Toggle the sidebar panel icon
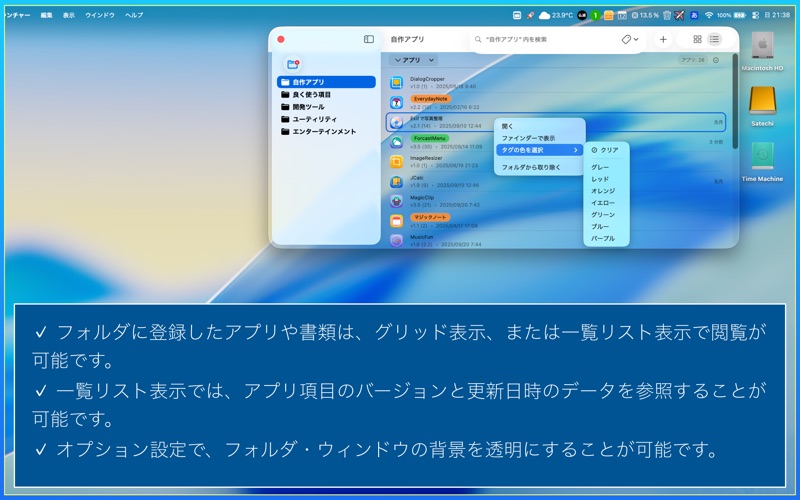 (369, 39)
